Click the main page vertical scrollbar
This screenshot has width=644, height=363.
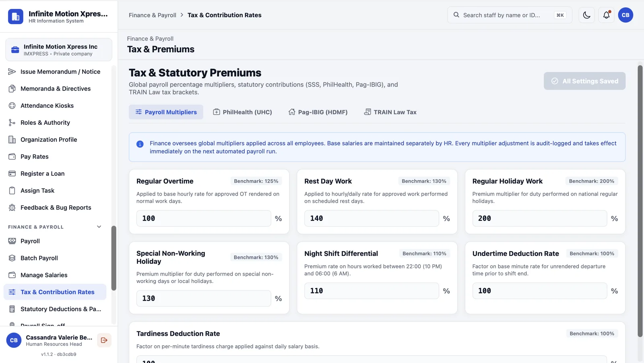(x=640, y=201)
